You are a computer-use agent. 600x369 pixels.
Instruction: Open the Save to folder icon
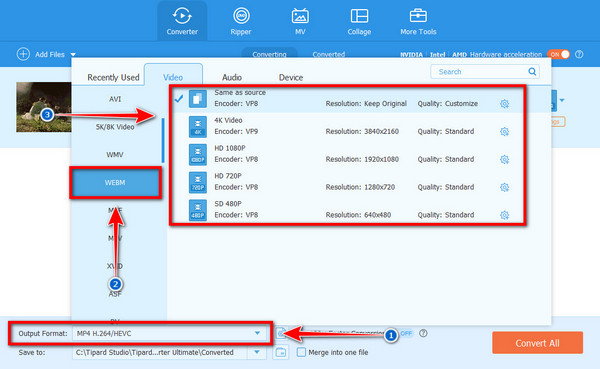click(280, 352)
